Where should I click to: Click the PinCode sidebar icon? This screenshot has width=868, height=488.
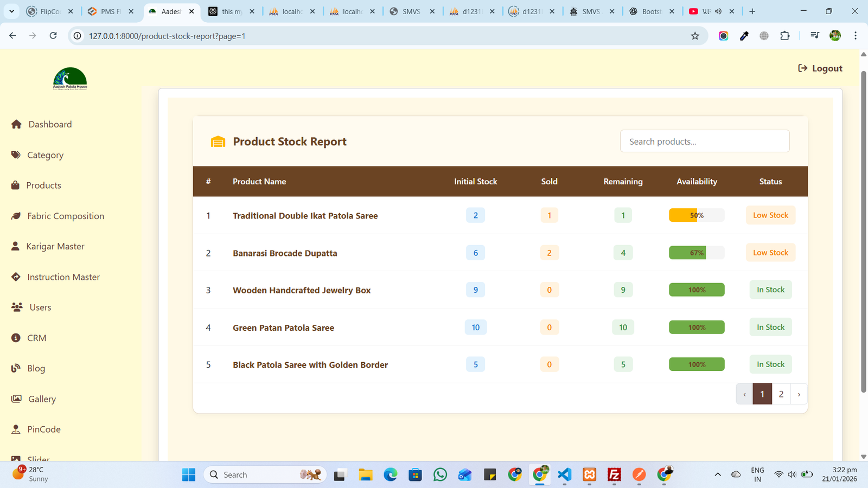16,429
